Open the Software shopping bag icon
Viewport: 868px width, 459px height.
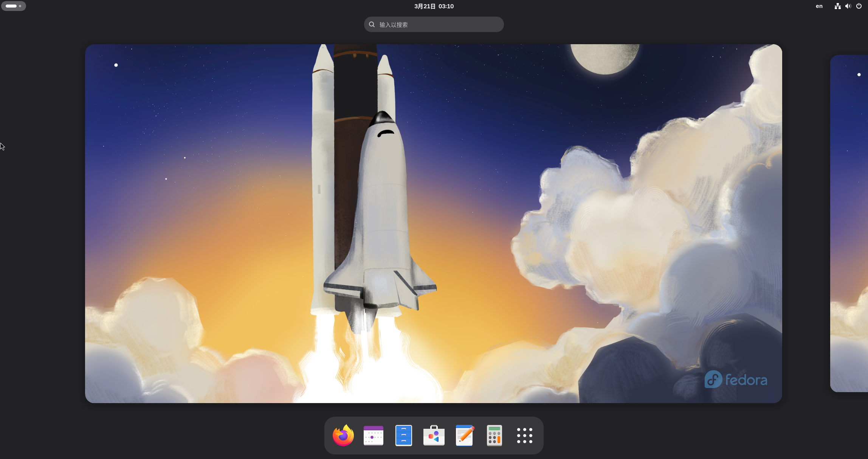click(x=434, y=436)
